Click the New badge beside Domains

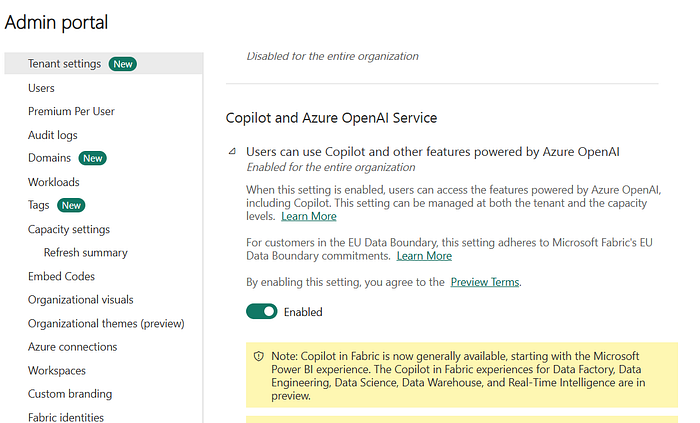[x=92, y=158]
